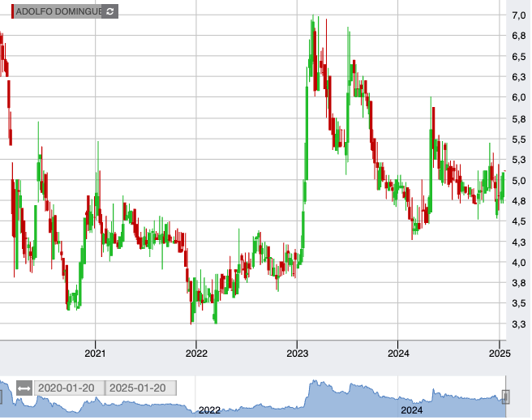Screen dimensions: 532x420
Task: Click the 4,0 price axis label
Action: [519, 263]
